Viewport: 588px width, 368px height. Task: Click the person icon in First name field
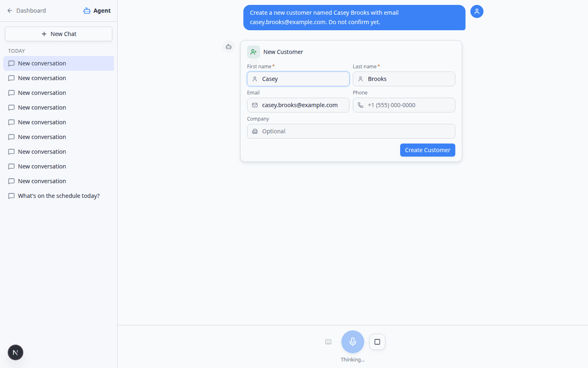[255, 79]
